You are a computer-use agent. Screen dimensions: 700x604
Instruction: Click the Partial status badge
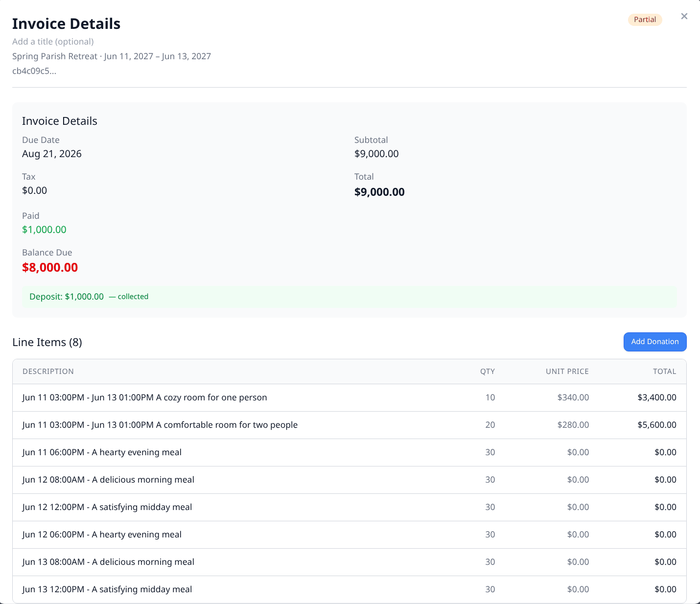coord(645,20)
